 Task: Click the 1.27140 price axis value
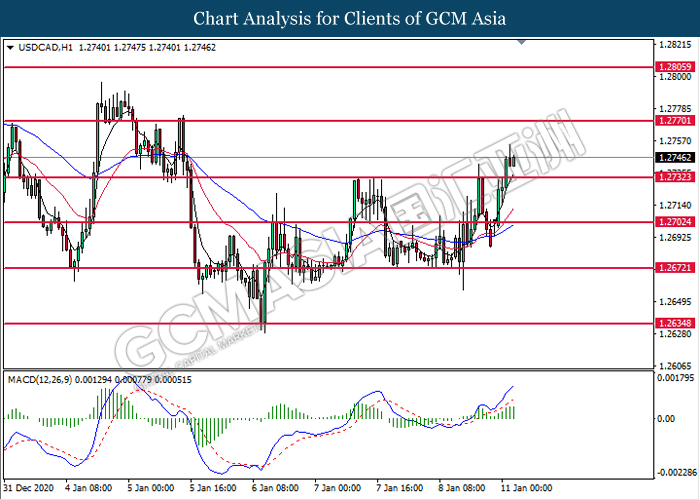click(675, 205)
